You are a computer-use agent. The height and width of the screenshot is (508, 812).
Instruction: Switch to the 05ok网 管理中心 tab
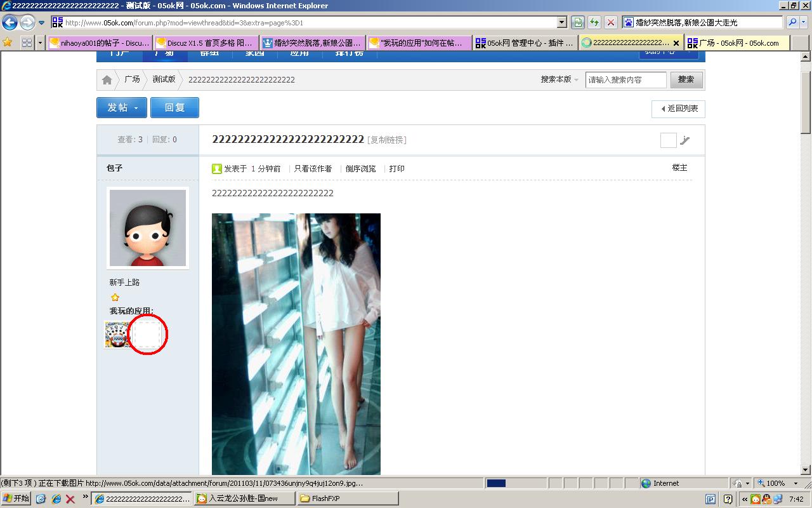point(526,43)
